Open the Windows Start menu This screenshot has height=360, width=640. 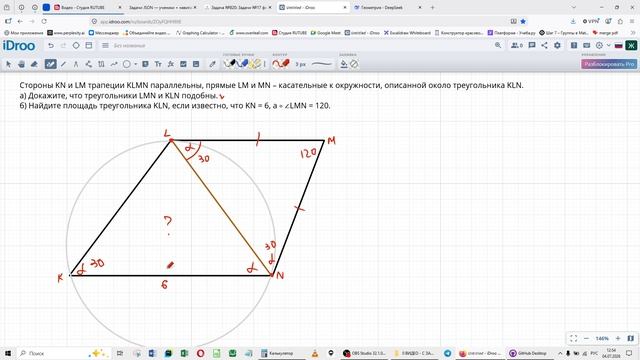pos(7,353)
